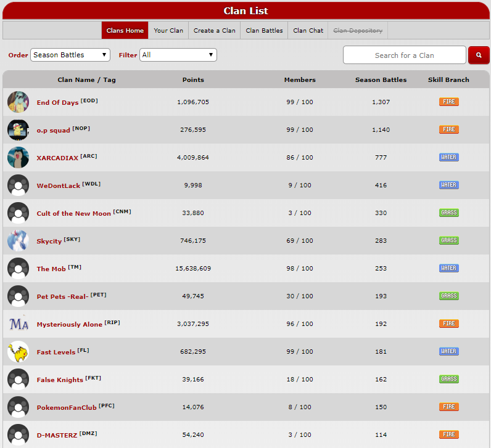The width and height of the screenshot is (491, 448).
Task: Open The Mob clan link
Action: (x=51, y=269)
